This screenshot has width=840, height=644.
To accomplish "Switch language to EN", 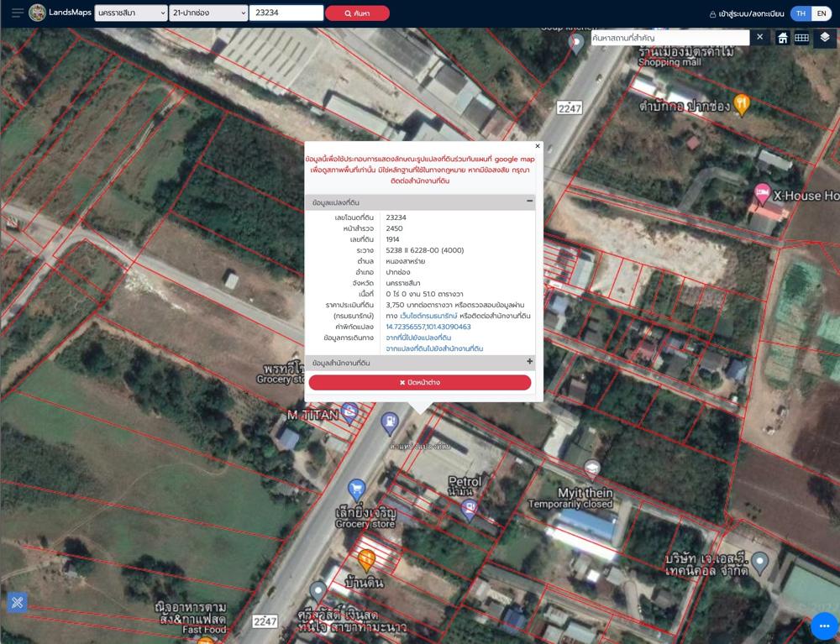I will coord(822,13).
